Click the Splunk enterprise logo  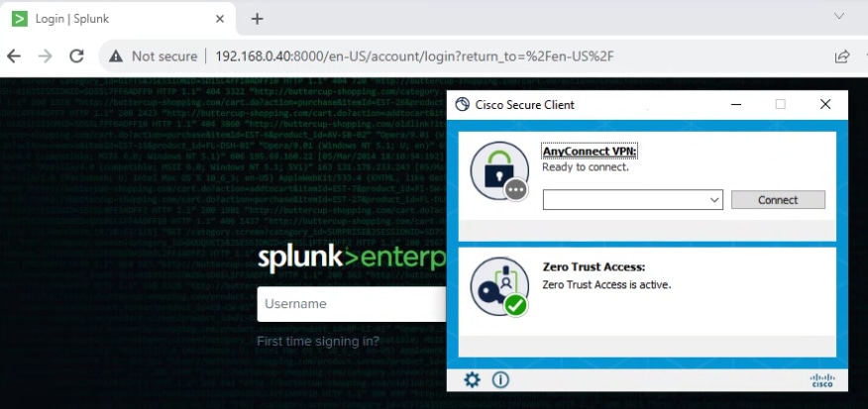[x=352, y=257]
